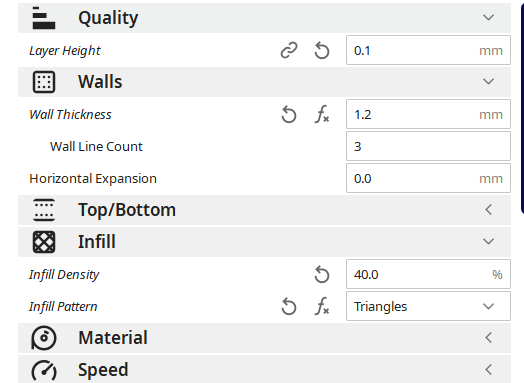Click the Wall Line Count input
524x383 pixels.
click(428, 146)
